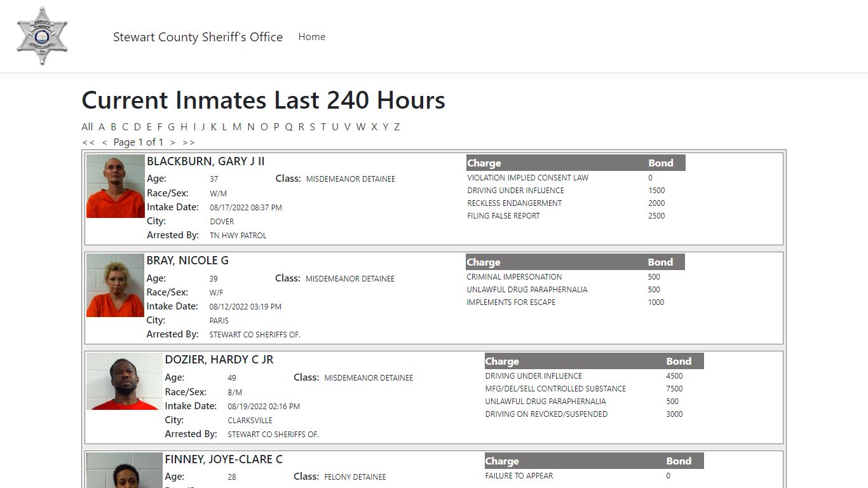868x488 pixels.
Task: Click intake date 08/12/2022 03:19 PM
Action: click(245, 307)
